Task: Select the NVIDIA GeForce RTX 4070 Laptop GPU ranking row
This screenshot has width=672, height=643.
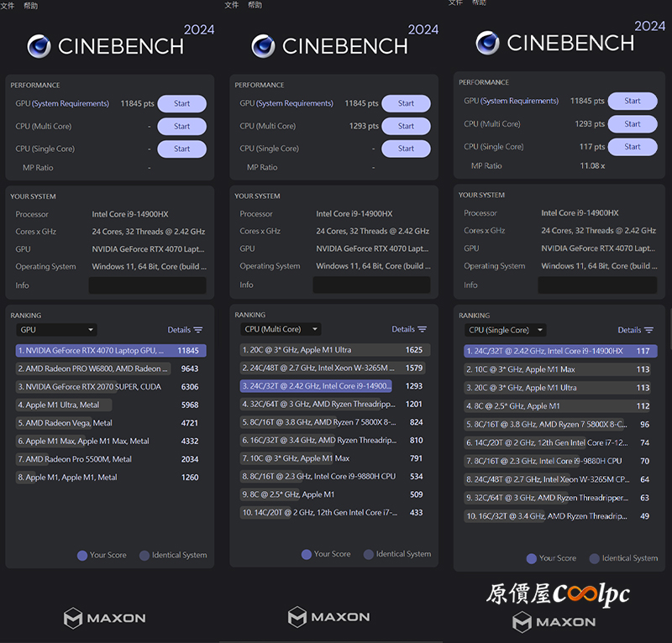Action: pyautogui.click(x=111, y=351)
